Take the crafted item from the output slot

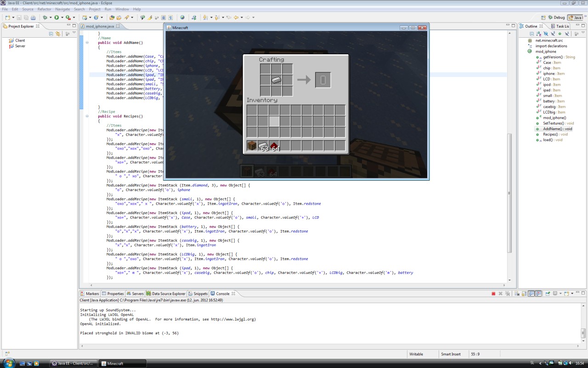322,80
